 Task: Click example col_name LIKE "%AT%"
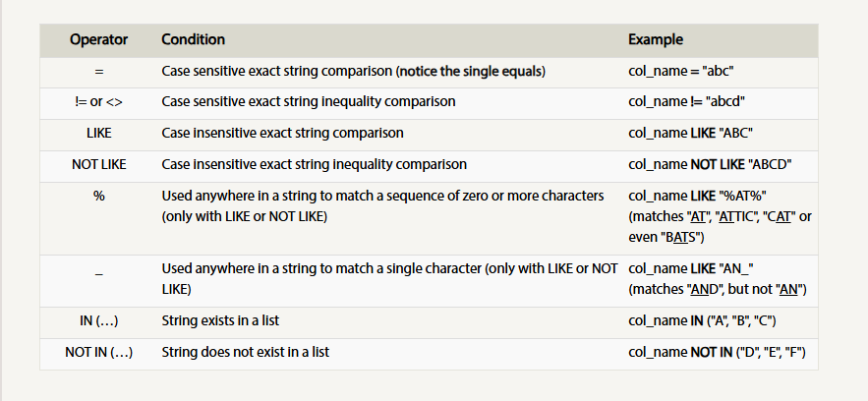(x=697, y=197)
